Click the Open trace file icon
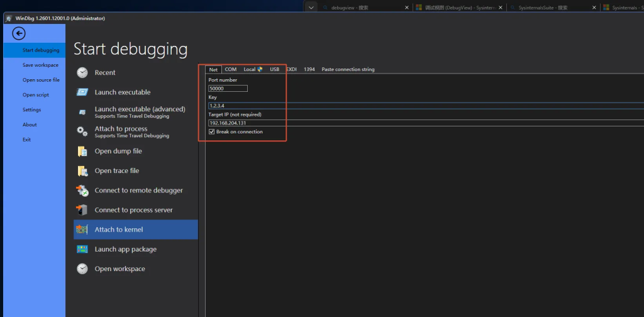The image size is (644, 317). tap(82, 171)
